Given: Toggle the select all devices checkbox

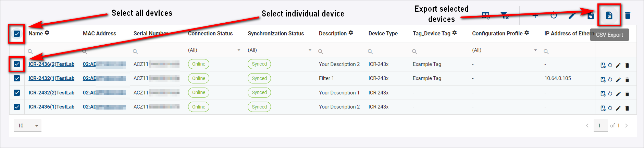Looking at the screenshot, I should tap(17, 34).
